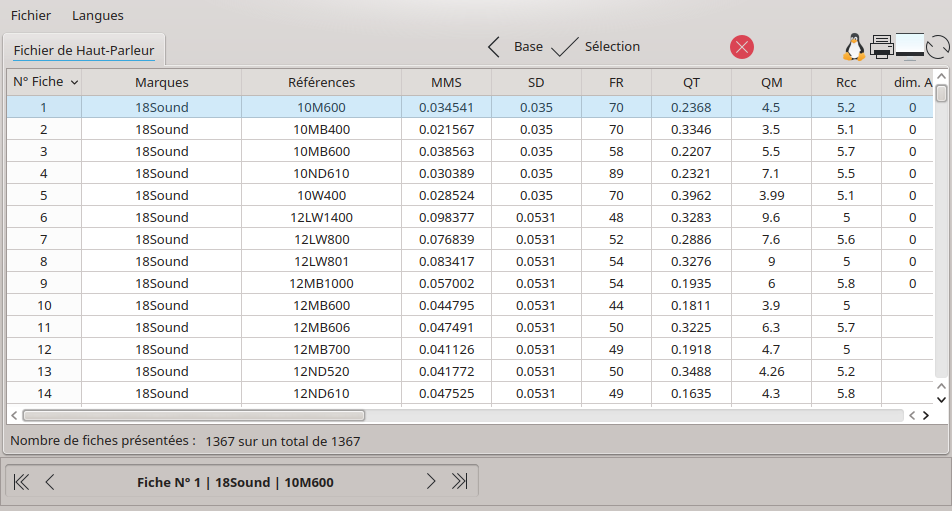The height and width of the screenshot is (511, 952).
Task: Click the vertical scrollbar down arrow
Action: tap(941, 400)
